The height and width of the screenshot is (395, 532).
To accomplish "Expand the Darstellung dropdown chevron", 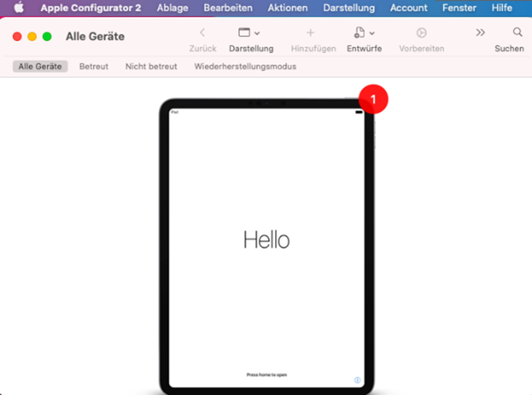I will coord(257,33).
